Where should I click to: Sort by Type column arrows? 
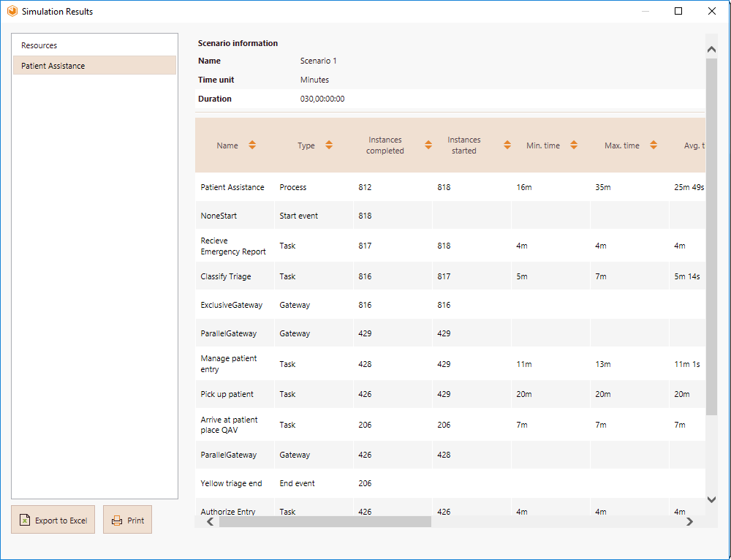[x=329, y=145]
